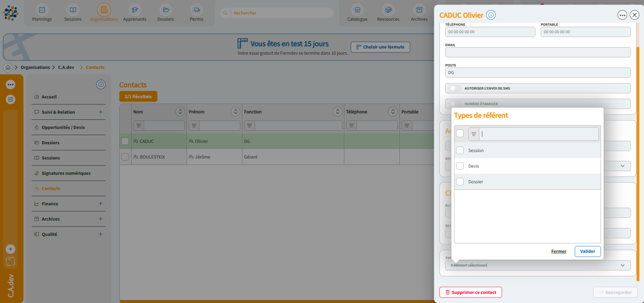Open the three-dots menu in contact panel
The image size is (644, 303).
point(622,15)
